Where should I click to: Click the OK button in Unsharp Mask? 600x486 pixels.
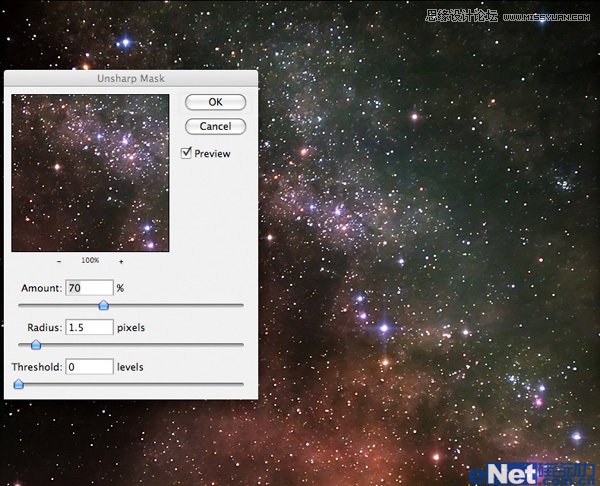(215, 102)
